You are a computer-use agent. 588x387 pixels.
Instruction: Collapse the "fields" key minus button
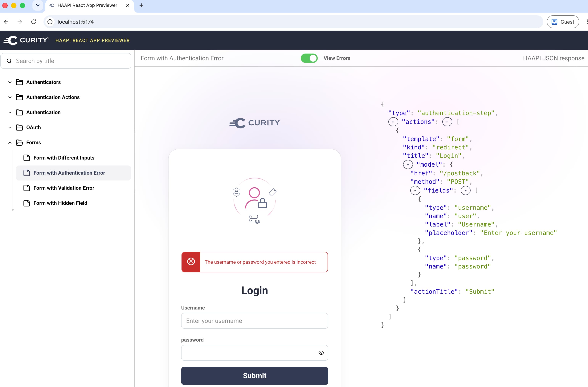415,190
